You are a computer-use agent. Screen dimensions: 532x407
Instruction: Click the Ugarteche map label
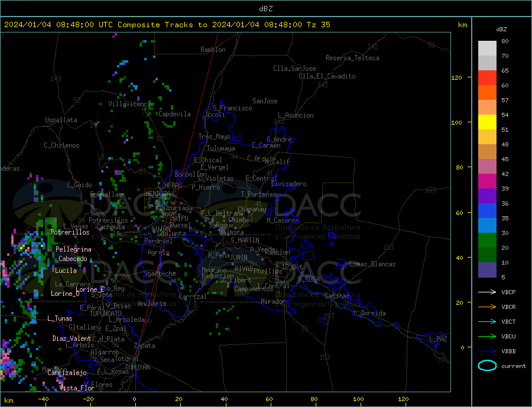click(160, 273)
